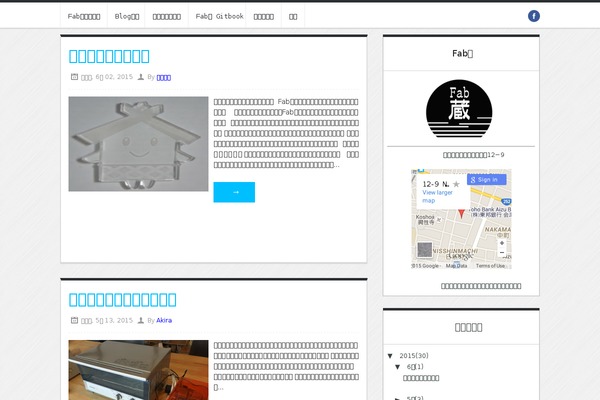Open the first Fab menu item in navigation

(x=84, y=16)
